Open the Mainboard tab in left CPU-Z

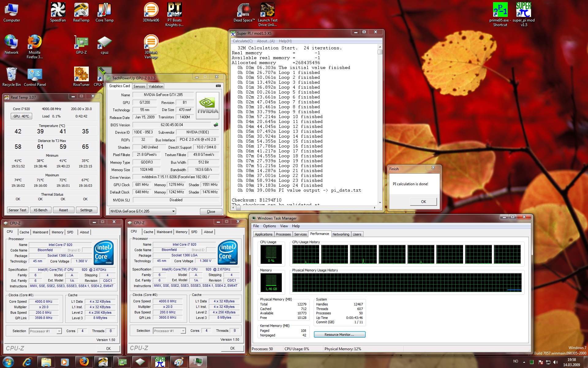[x=40, y=232]
